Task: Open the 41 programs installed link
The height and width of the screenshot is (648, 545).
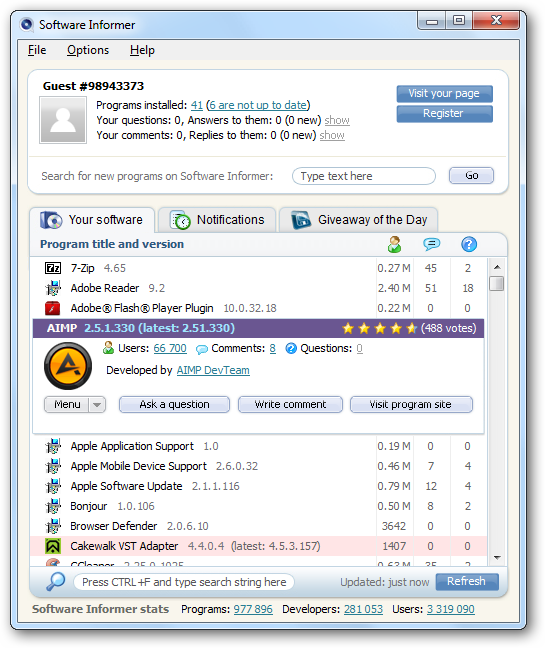Action: click(x=197, y=105)
